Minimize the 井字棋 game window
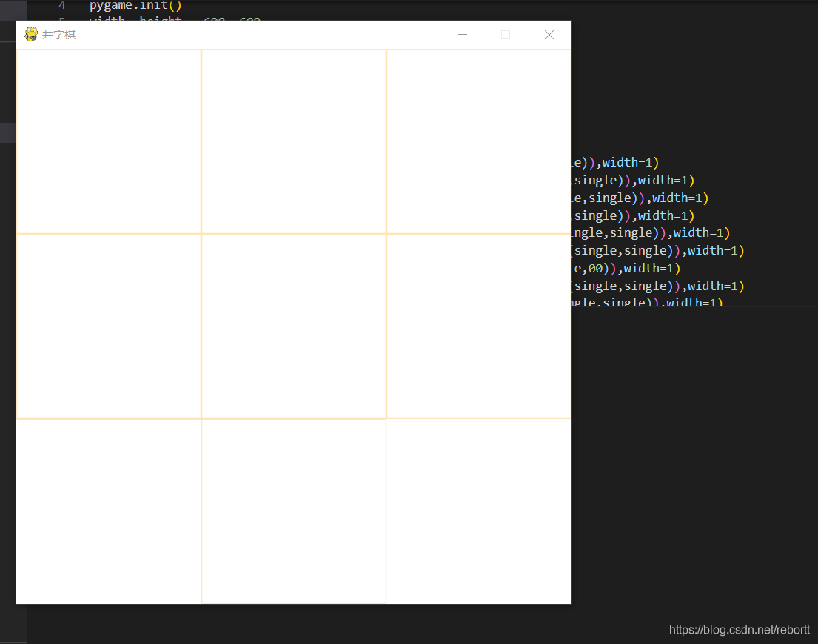Viewport: 818px width, 644px height. point(463,35)
